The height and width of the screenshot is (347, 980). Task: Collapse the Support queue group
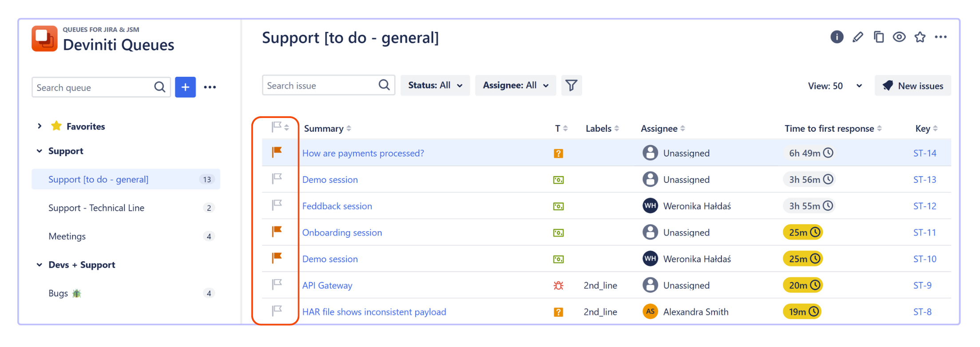[40, 151]
